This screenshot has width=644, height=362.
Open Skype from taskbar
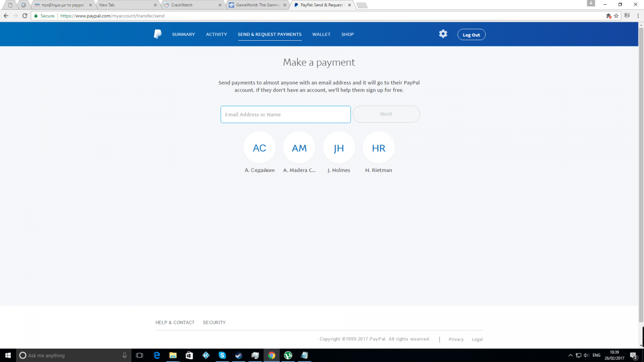222,355
